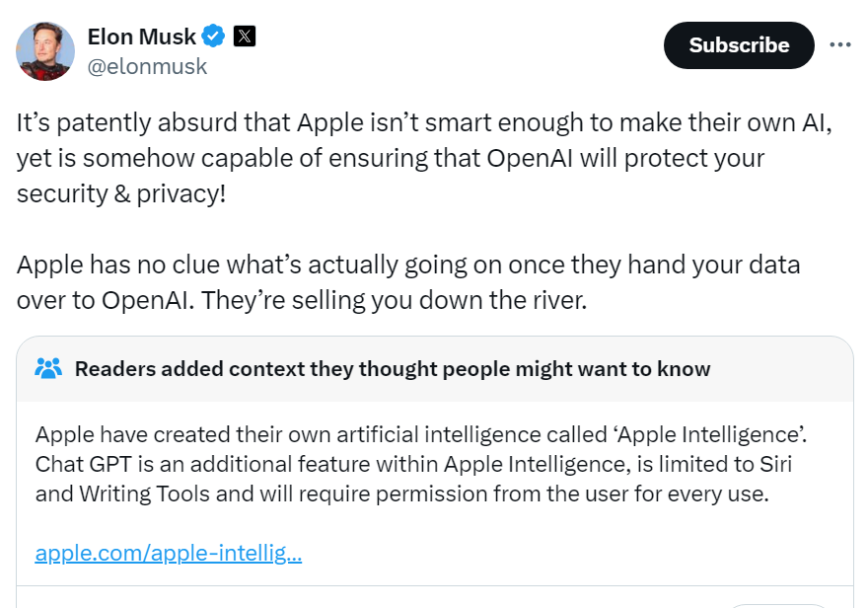Open the @elonmusk handle link

[x=147, y=67]
